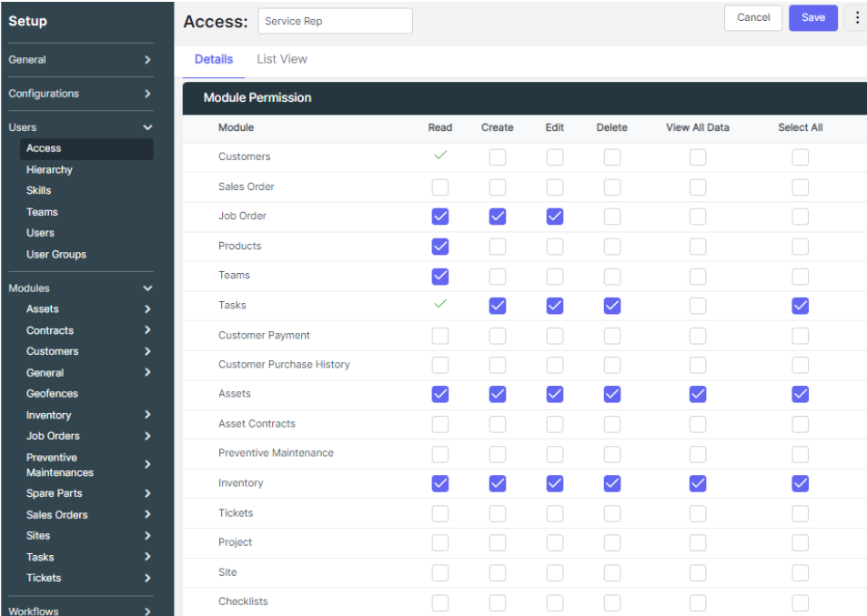Viewport: 867px width, 616px height.
Task: Open the three-dot more options menu
Action: coord(856,17)
